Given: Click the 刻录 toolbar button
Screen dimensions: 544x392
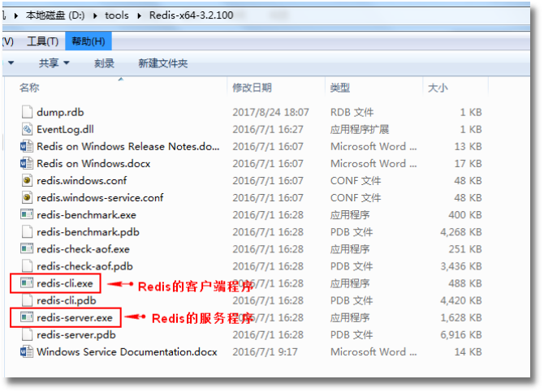Looking at the screenshot, I should click(104, 63).
